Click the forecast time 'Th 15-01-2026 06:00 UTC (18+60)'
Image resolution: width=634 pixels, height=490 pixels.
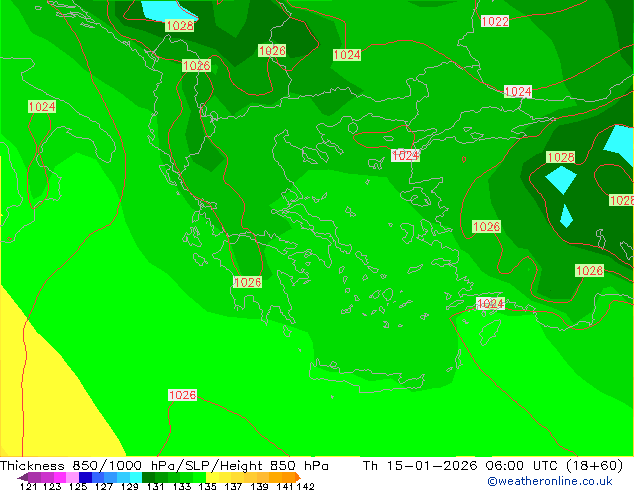[493, 465]
